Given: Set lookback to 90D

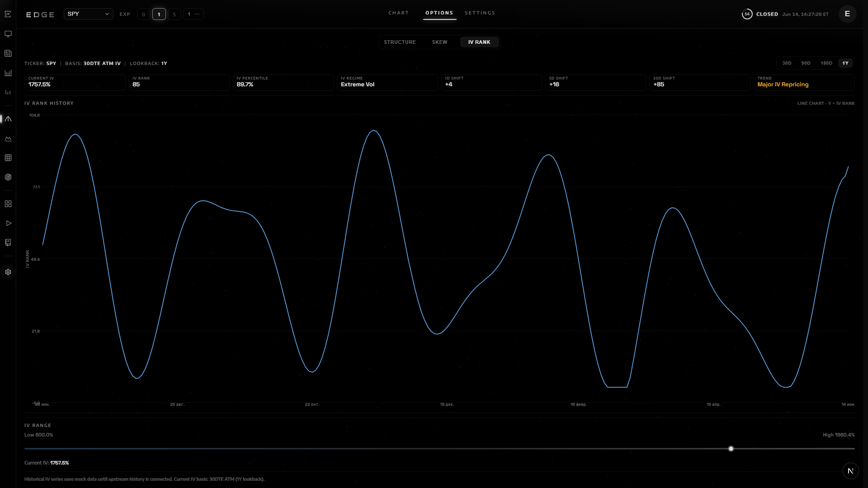Looking at the screenshot, I should 806,63.
